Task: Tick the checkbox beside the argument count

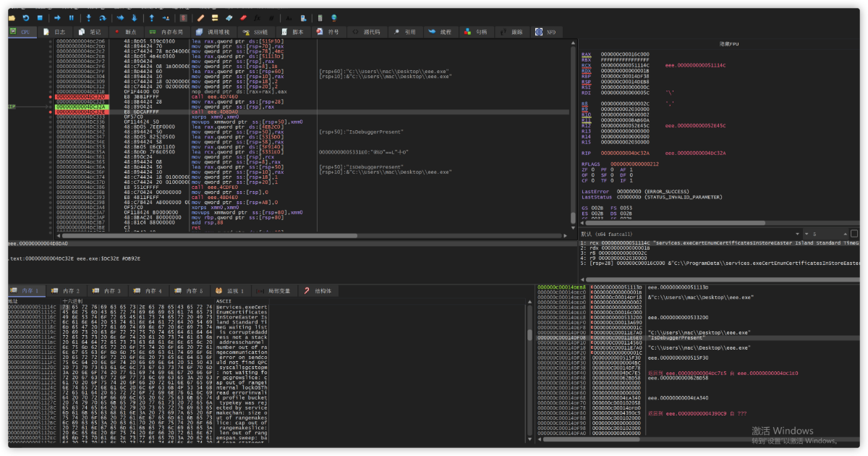Action: (x=854, y=234)
